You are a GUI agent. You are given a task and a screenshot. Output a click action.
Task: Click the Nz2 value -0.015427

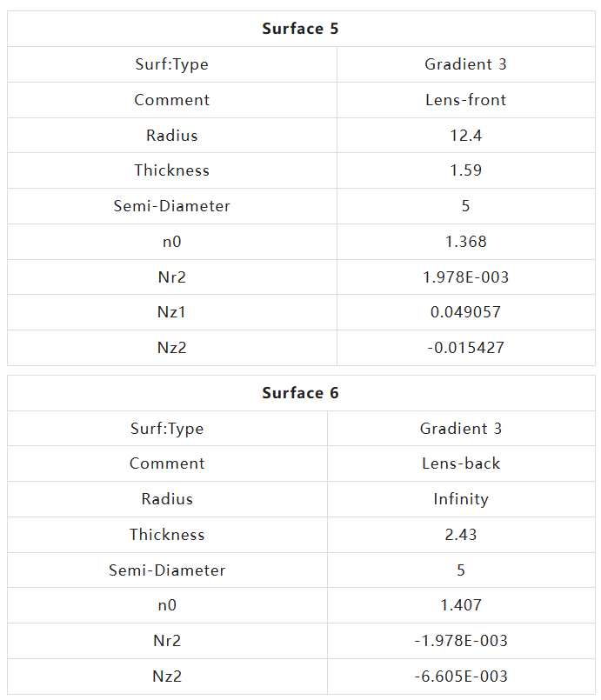point(465,348)
